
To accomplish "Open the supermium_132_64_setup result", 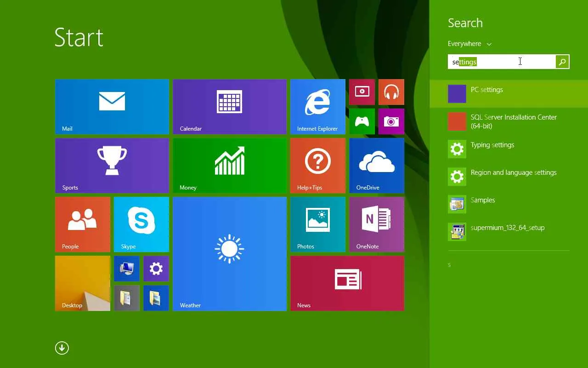I will 509,232.
